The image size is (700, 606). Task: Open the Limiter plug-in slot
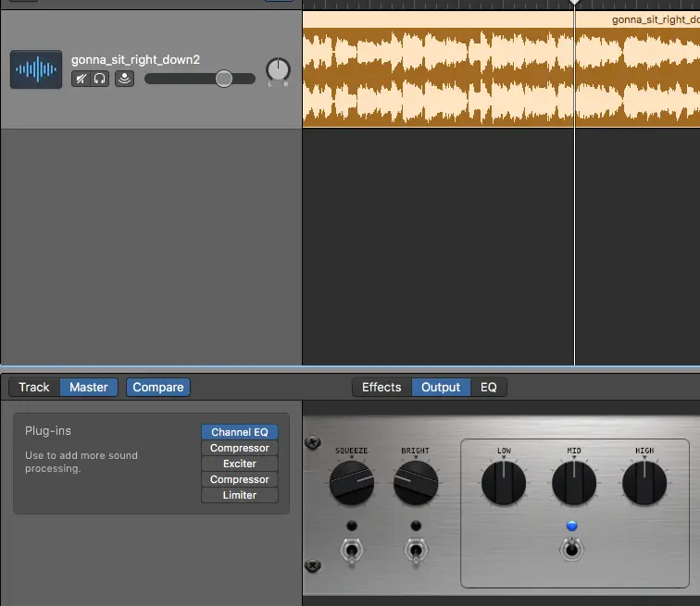240,495
